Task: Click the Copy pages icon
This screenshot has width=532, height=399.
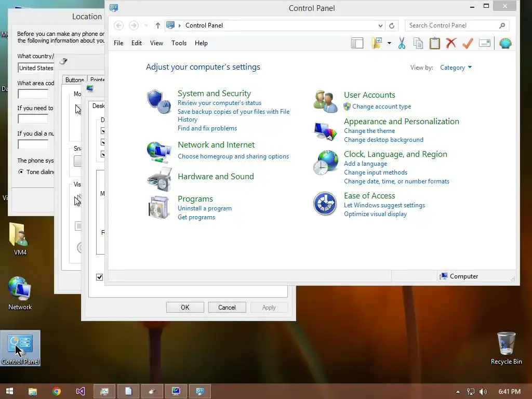Action: pos(418,43)
